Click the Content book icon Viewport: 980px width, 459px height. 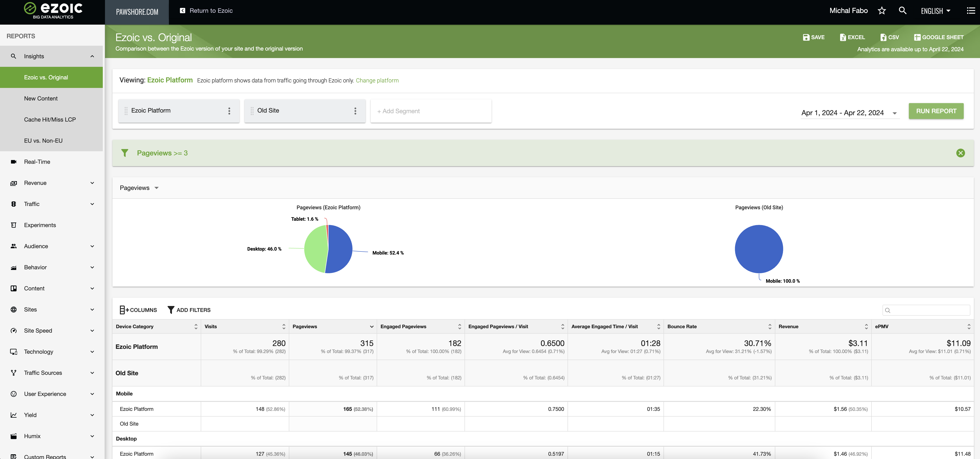(14, 288)
